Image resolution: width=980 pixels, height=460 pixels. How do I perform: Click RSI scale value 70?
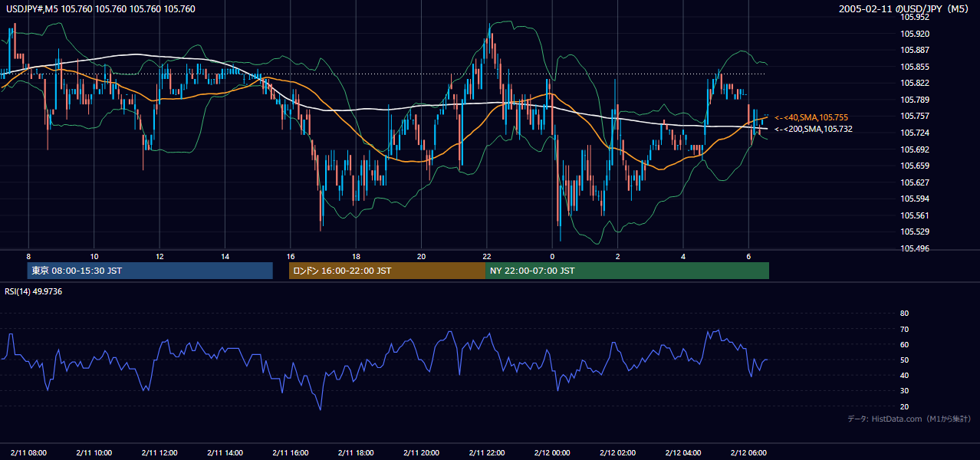pyautogui.click(x=905, y=329)
